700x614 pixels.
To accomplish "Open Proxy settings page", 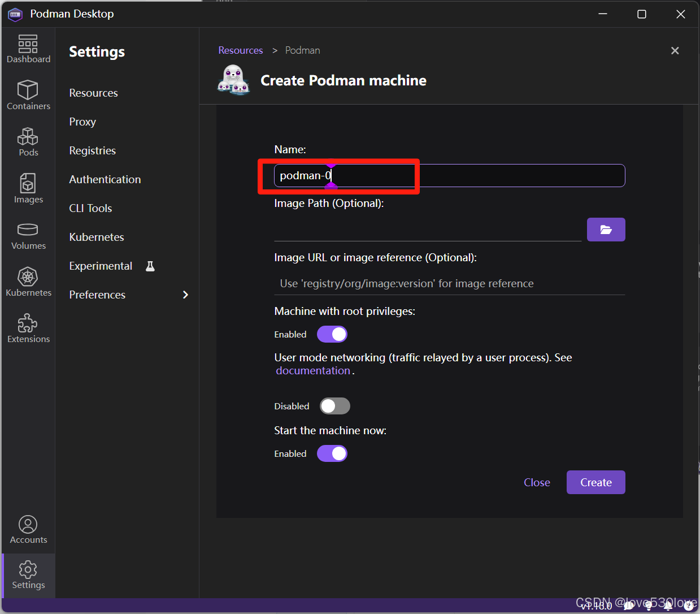I will [82, 122].
